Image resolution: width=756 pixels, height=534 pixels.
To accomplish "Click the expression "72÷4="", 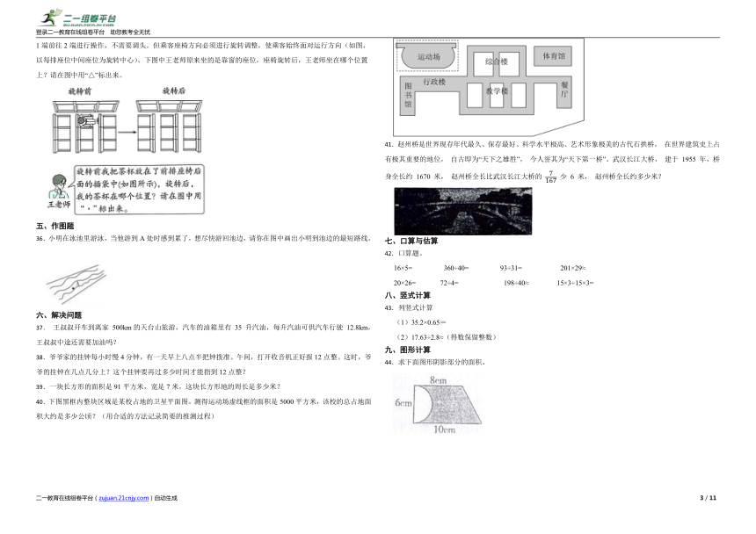I will pyautogui.click(x=449, y=283).
